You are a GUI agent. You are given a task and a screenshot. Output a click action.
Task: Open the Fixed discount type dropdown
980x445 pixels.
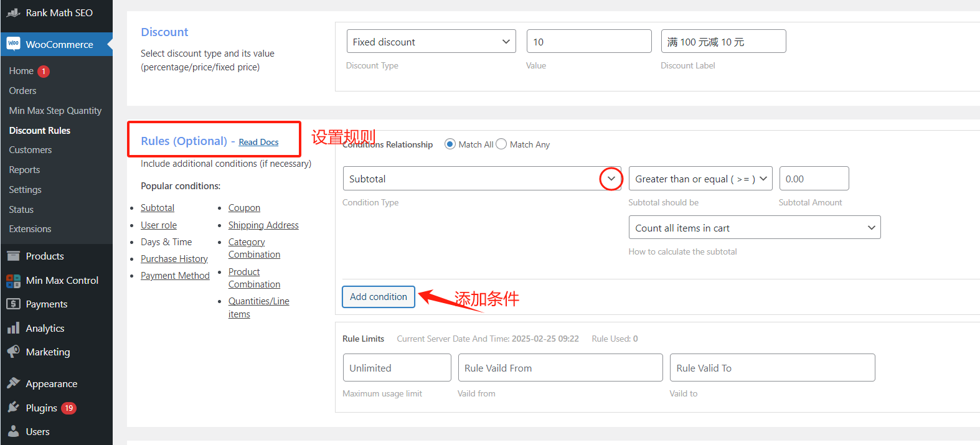click(x=431, y=42)
